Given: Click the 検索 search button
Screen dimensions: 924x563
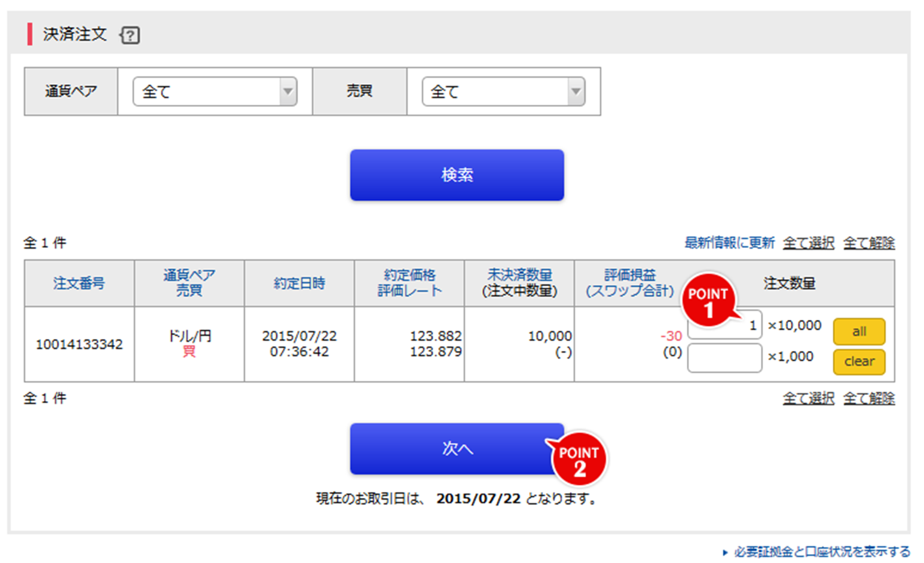Looking at the screenshot, I should point(457,175).
